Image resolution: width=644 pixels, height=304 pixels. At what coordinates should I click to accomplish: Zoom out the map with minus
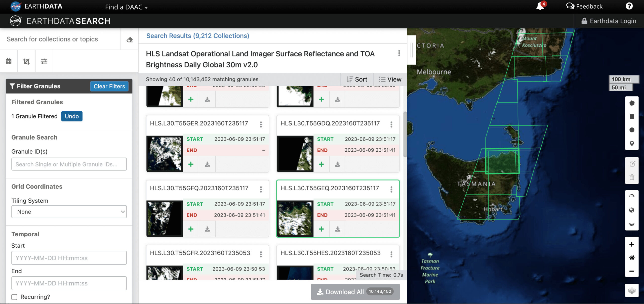pos(632,271)
